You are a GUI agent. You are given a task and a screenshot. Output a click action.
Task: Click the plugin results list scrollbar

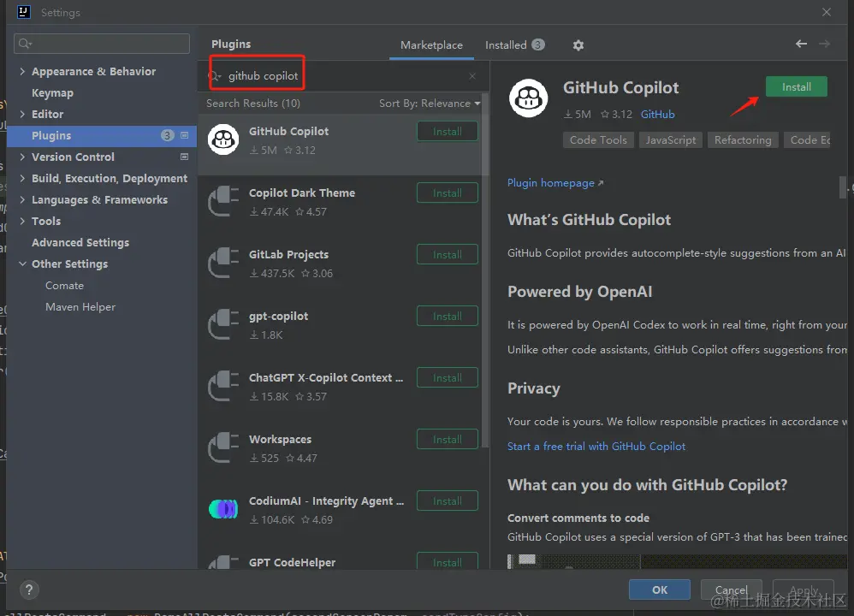tap(485, 269)
